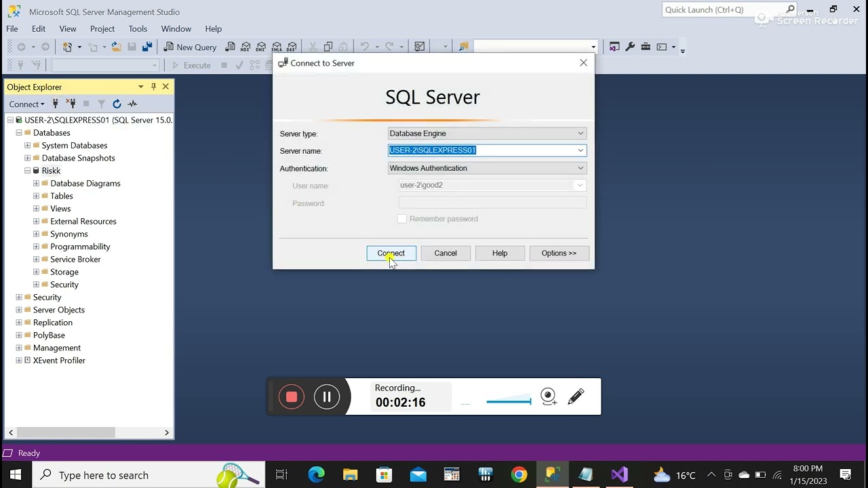
Task: Open the Edit menu
Action: click(x=39, y=28)
